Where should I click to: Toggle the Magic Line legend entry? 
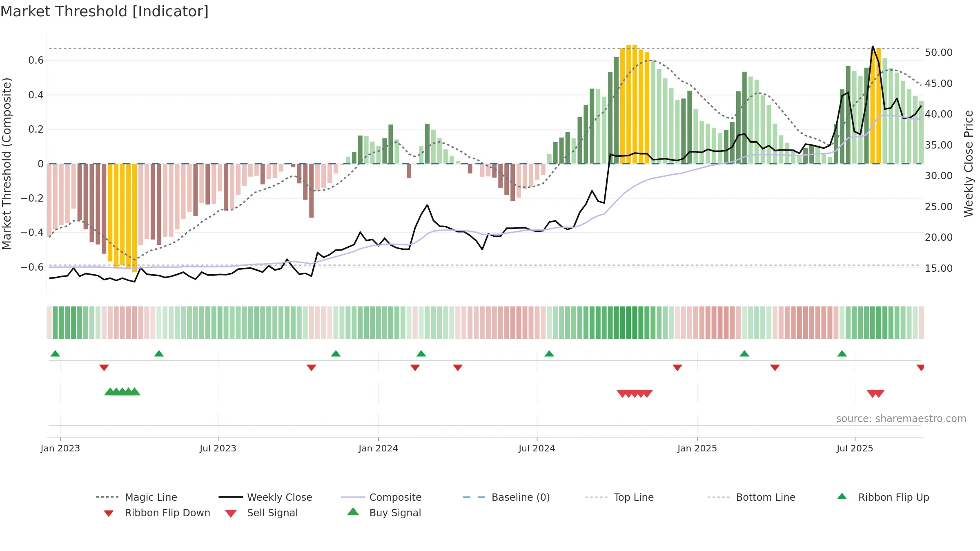click(136, 497)
